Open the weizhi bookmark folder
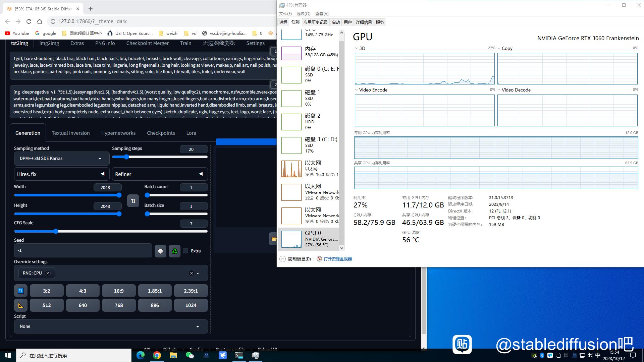 point(169,33)
